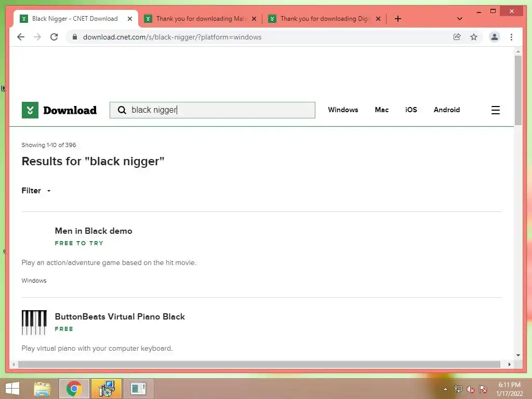Click the Showing 1-10 of 396 text
Viewport: 532px width, 399px height.
(x=49, y=145)
